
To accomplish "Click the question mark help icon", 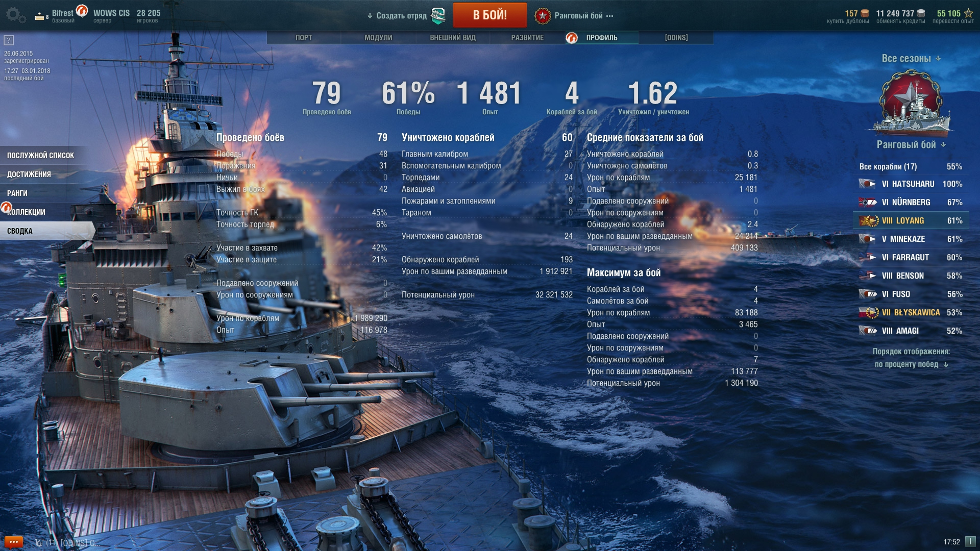I will click(x=9, y=40).
